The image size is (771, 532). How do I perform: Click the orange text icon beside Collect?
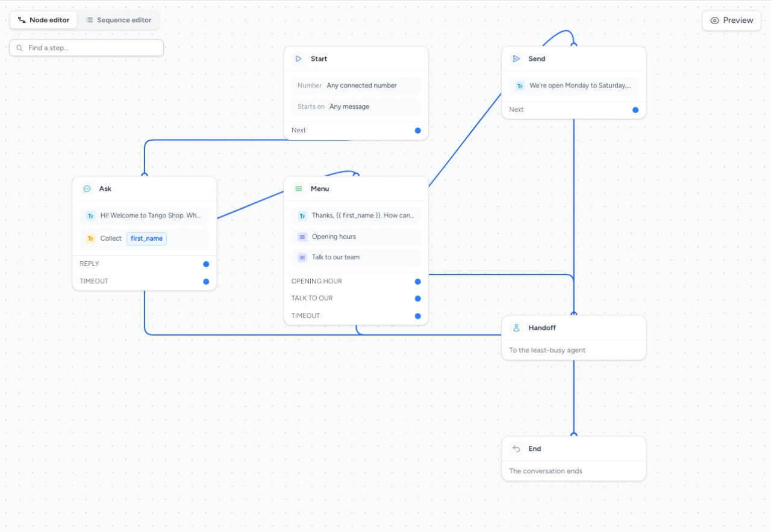(90, 238)
